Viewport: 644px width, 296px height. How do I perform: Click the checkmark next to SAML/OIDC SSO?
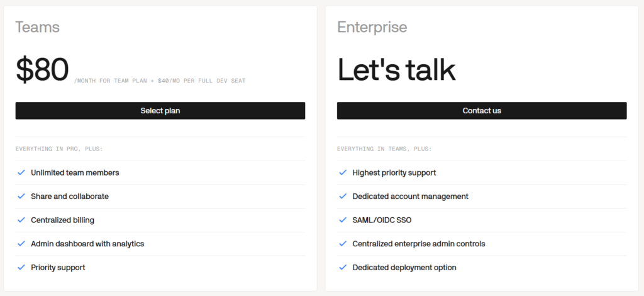(343, 220)
